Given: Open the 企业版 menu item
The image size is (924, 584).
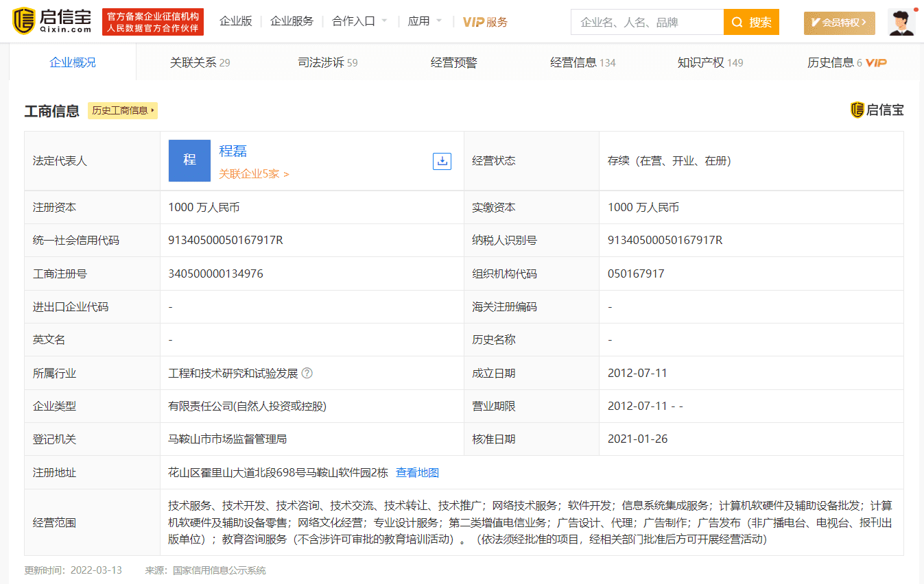Looking at the screenshot, I should pyautogui.click(x=236, y=21).
